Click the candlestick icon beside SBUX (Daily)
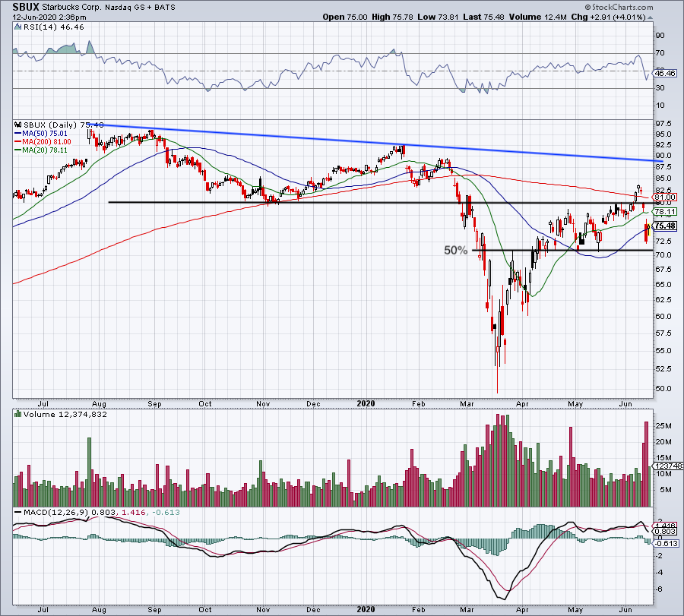 tap(18, 125)
